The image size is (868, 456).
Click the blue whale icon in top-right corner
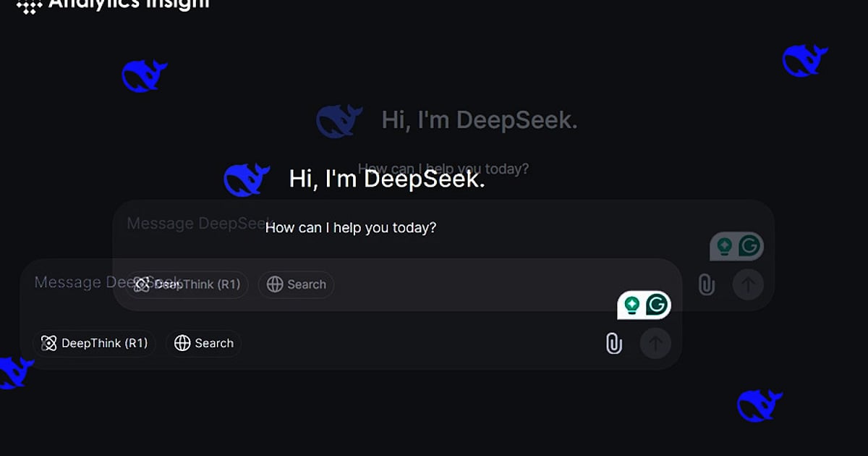pos(804,61)
